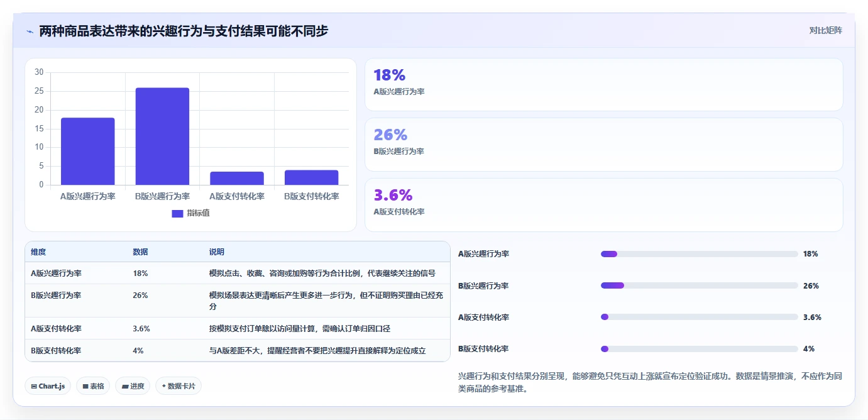Screen dimensions: 868x420
Task: Click the B版支付转化率 progress bar
Action: coord(699,348)
